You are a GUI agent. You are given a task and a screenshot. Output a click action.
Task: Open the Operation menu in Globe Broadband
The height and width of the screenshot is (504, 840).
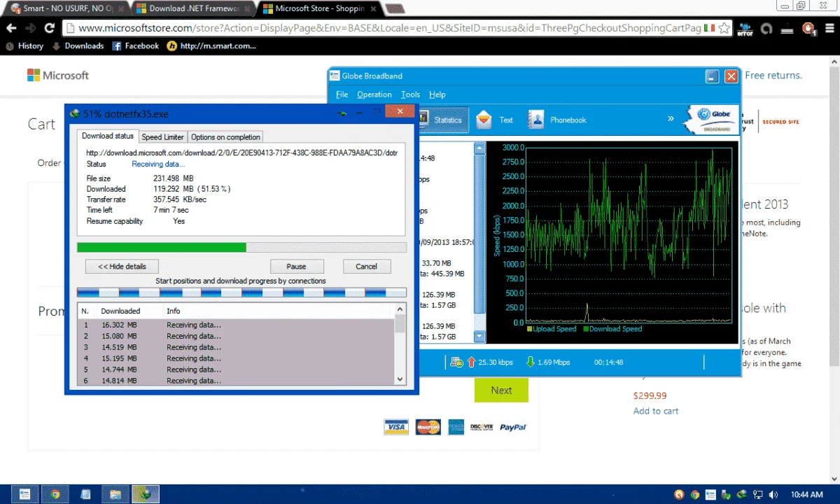(374, 94)
